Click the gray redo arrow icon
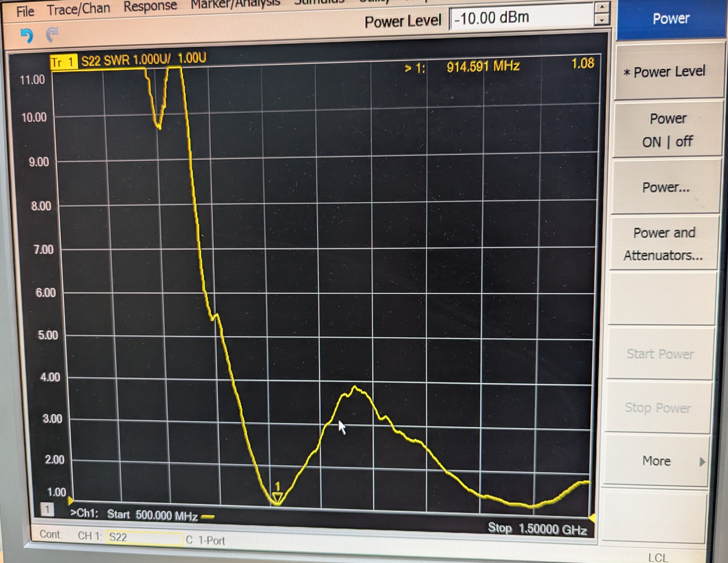 pos(52,34)
